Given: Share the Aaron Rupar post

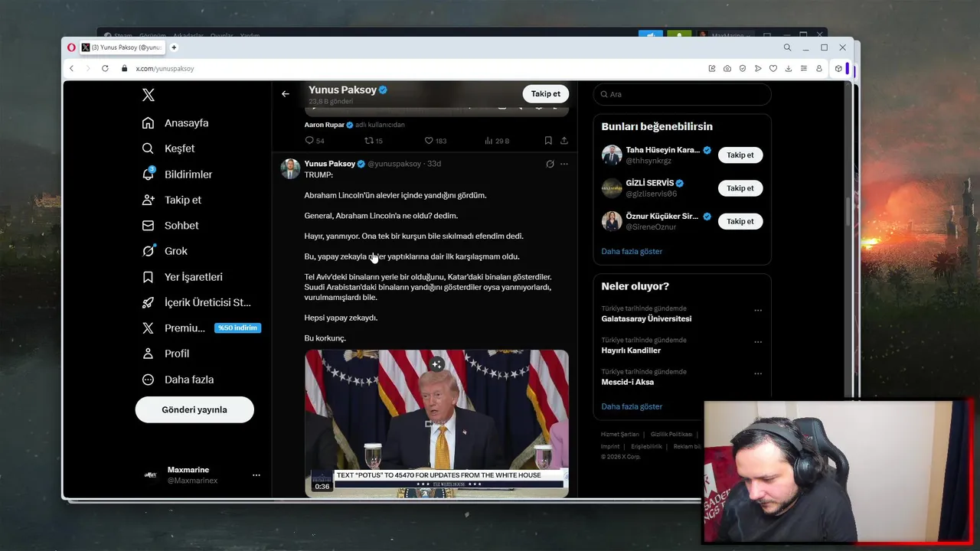Looking at the screenshot, I should tap(564, 141).
